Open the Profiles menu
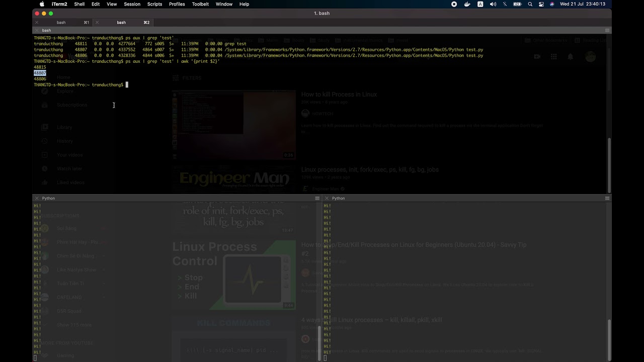Screen dimensions: 644x362 tap(177, 4)
